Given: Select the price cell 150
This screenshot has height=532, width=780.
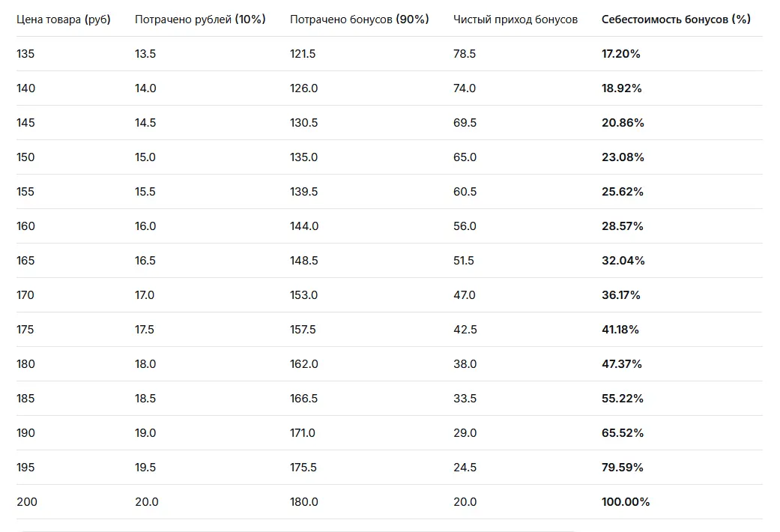Looking at the screenshot, I should click(25, 157).
